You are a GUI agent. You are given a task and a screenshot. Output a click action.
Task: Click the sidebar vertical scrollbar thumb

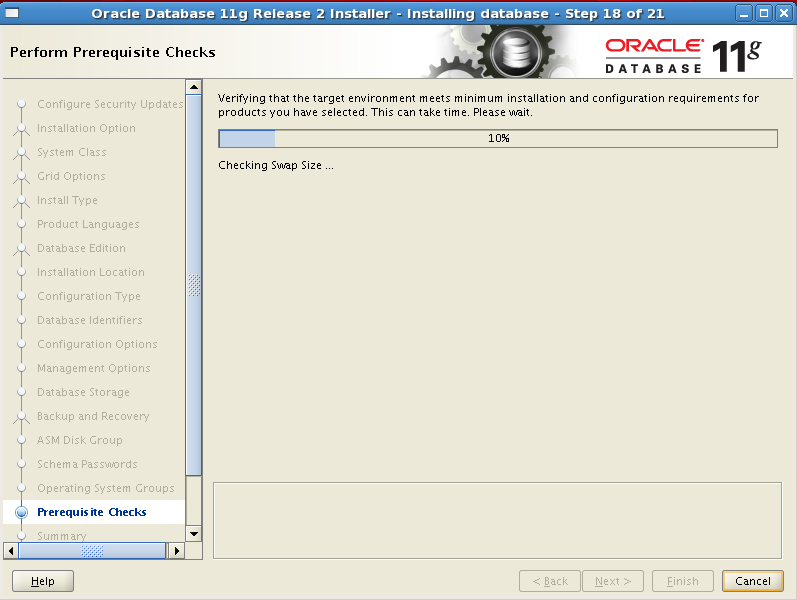tap(194, 285)
